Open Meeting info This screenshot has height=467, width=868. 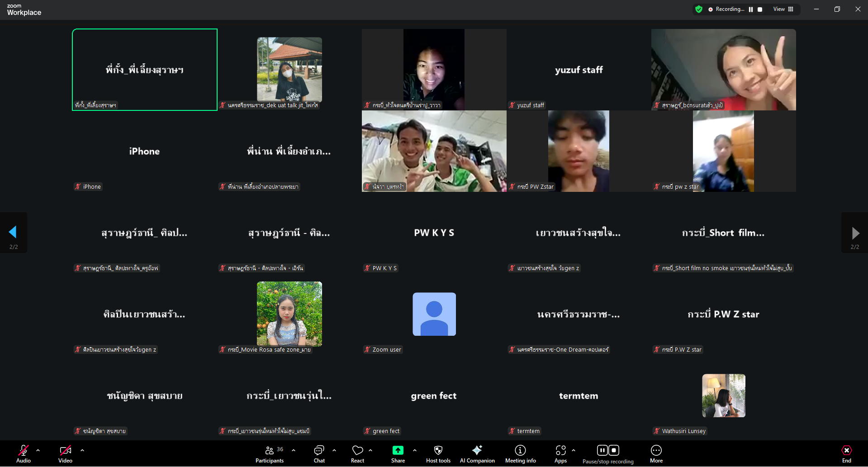point(520,454)
